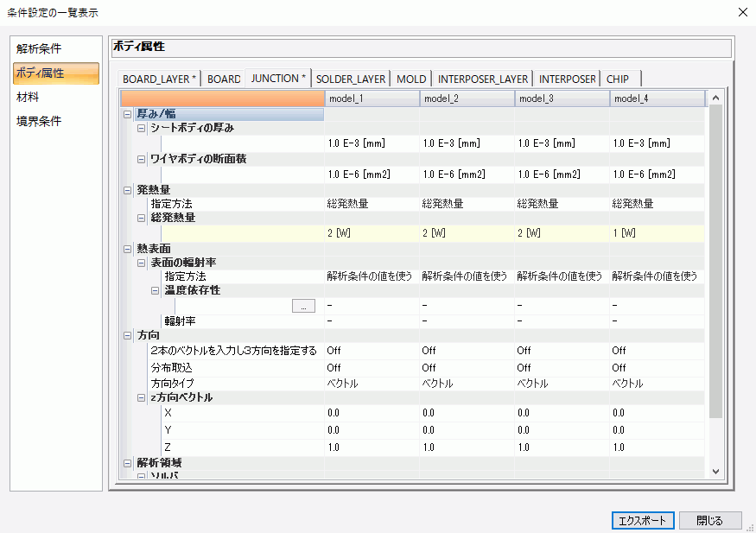Collapse the 厚み/幅 section
This screenshot has height=533, width=756.
click(x=128, y=114)
